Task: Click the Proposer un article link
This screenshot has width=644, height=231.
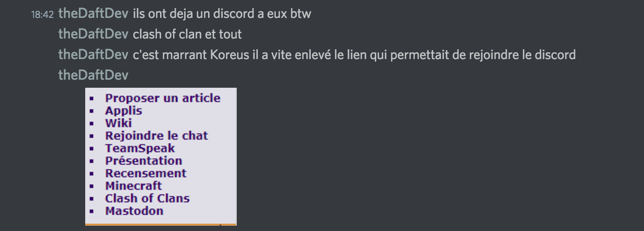Action: tap(163, 98)
